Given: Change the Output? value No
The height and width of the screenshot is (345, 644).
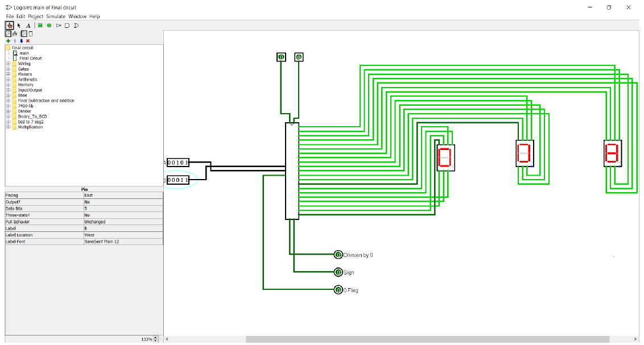Looking at the screenshot, I should (x=123, y=202).
